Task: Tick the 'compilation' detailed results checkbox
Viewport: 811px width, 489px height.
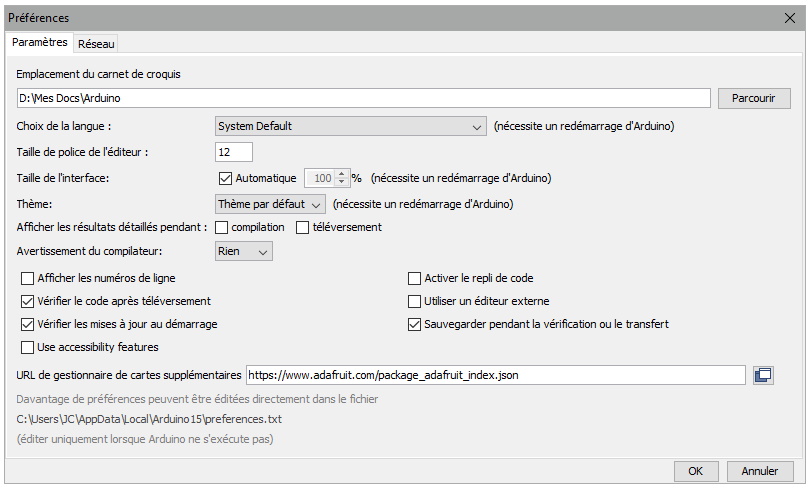Action: (222, 227)
